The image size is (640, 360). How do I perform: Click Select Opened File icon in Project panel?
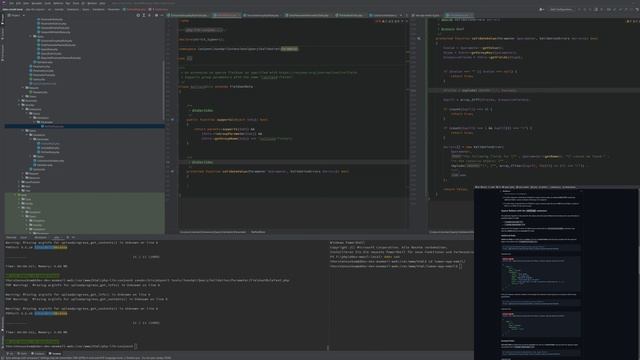(138, 15)
